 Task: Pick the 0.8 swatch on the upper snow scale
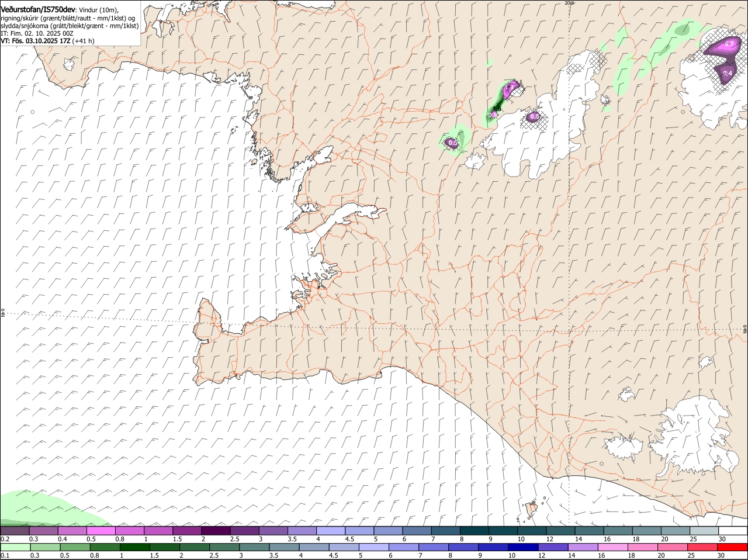[129, 531]
